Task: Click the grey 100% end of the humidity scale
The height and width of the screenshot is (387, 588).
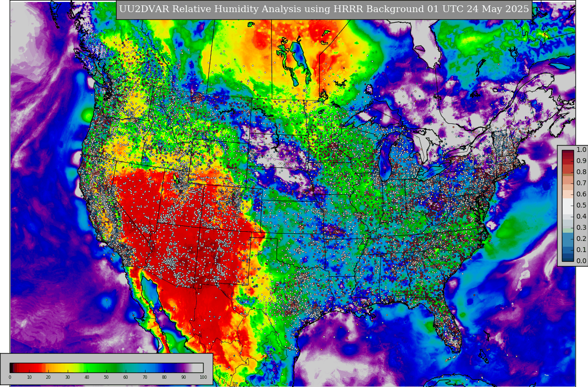Action: click(198, 368)
